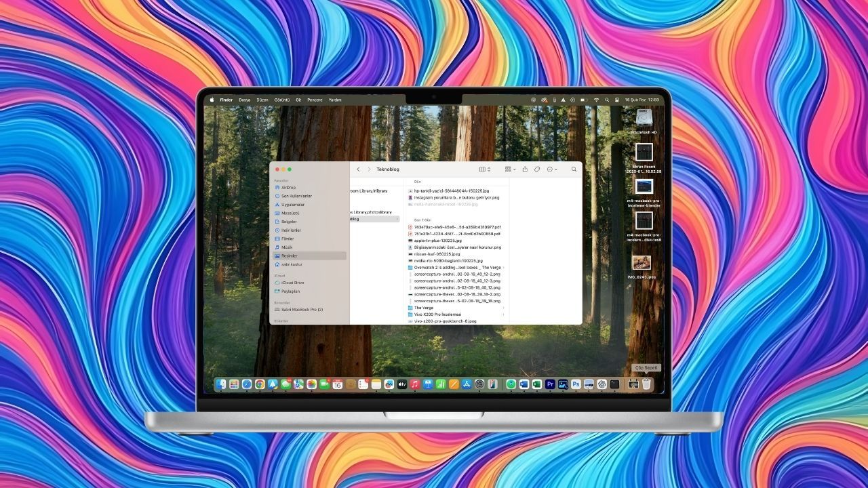Click the Tags icon in the Finder toolbar
Image resolution: width=868 pixels, height=488 pixels.
click(537, 169)
